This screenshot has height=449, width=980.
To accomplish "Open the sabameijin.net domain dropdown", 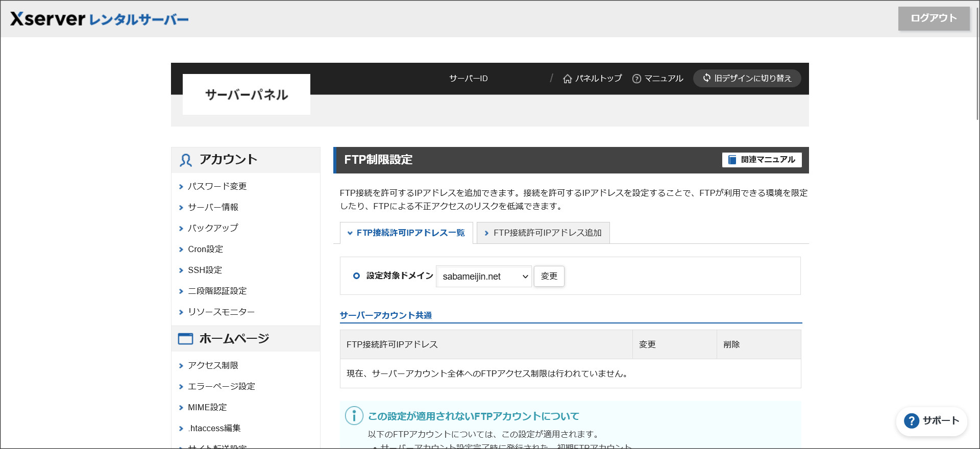I will coord(484,277).
